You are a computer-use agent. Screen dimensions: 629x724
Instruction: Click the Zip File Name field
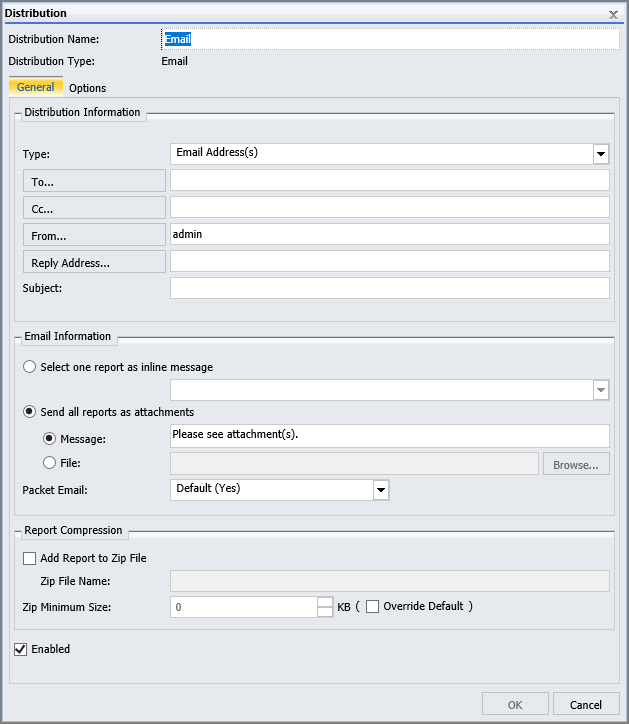(x=390, y=581)
